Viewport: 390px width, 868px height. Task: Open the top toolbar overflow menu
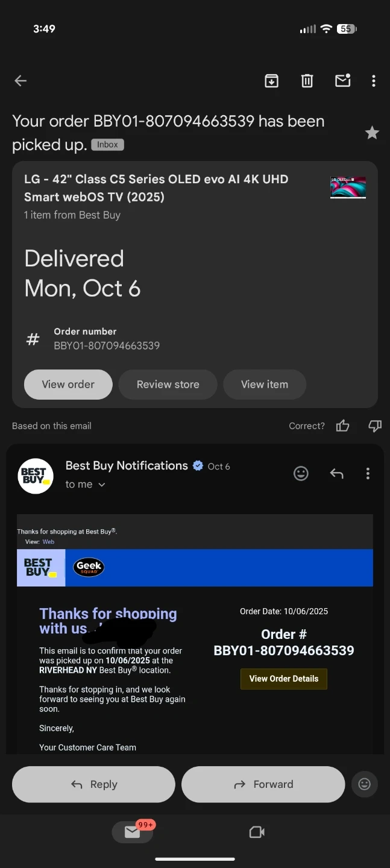pyautogui.click(x=374, y=81)
